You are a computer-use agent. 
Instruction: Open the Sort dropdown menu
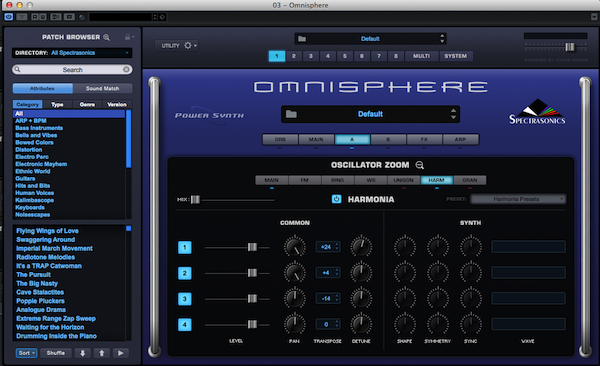(26, 353)
